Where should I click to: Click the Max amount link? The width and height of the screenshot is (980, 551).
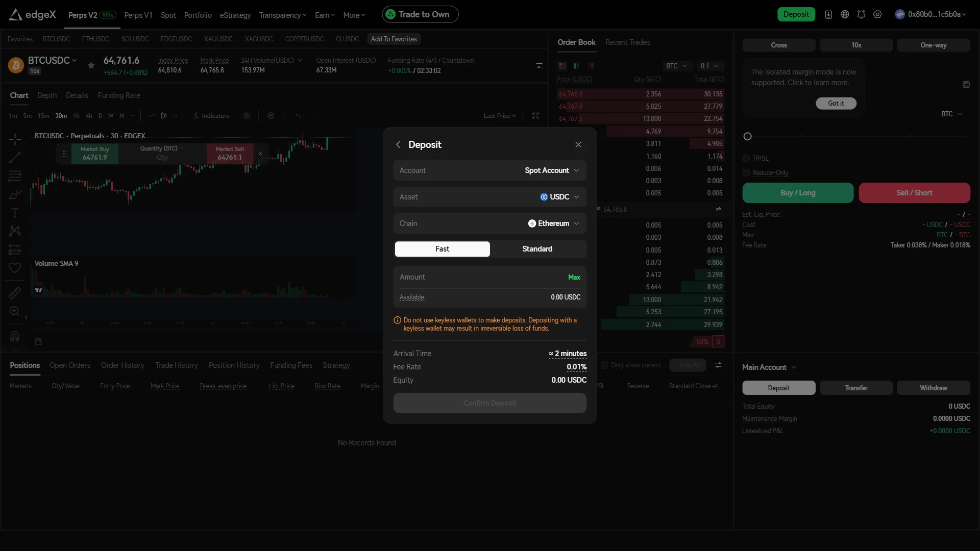coord(574,277)
